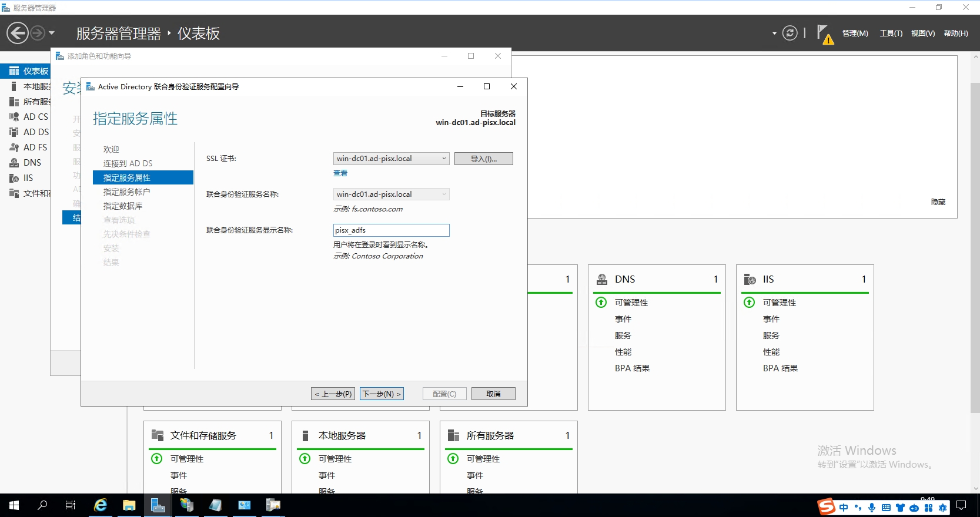This screenshot has width=980, height=517.
Task: Click the 下一步(N) button
Action: click(382, 394)
